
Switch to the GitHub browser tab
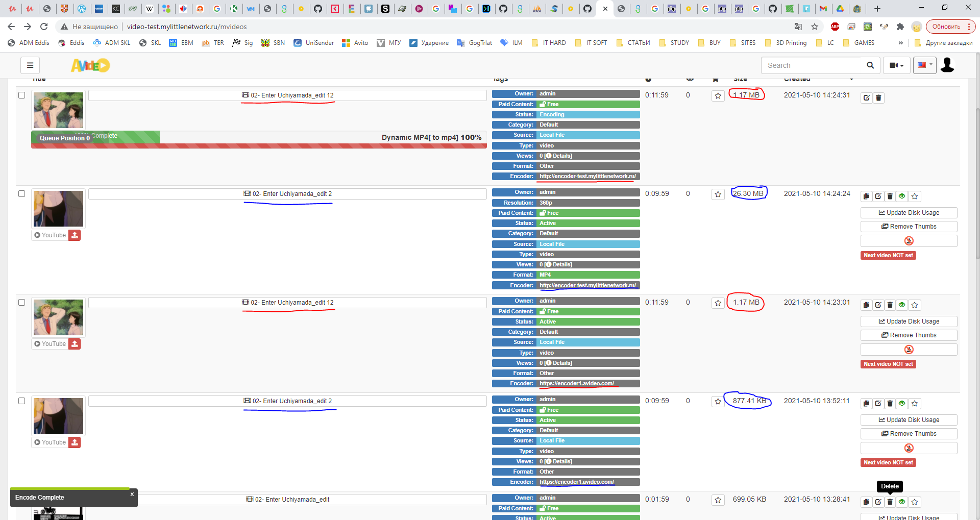click(x=504, y=9)
